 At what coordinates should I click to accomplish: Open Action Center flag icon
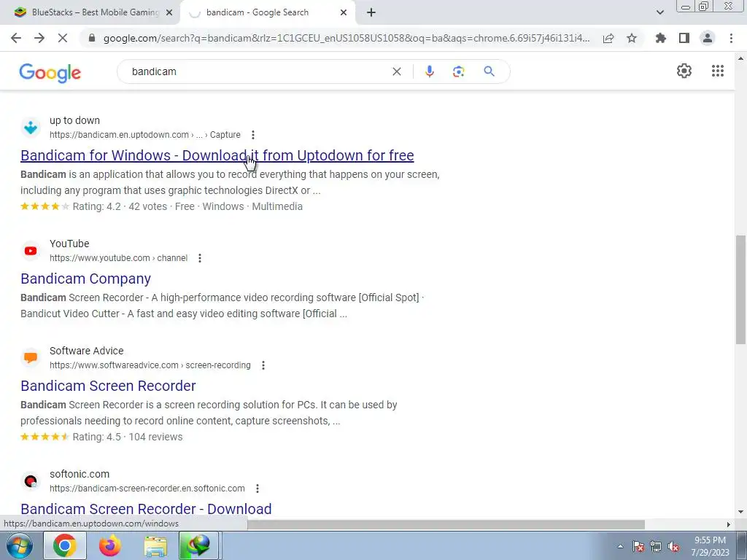pyautogui.click(x=638, y=547)
